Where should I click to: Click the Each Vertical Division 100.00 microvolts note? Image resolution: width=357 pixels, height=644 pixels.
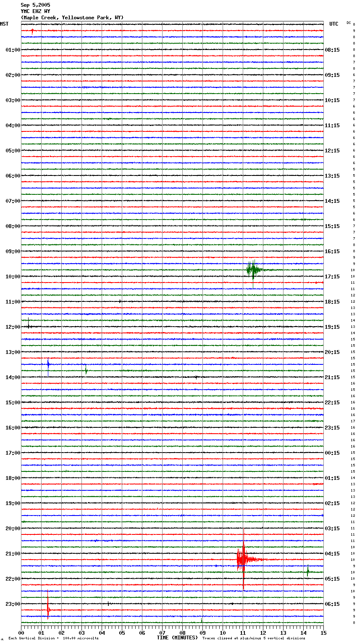(54, 639)
